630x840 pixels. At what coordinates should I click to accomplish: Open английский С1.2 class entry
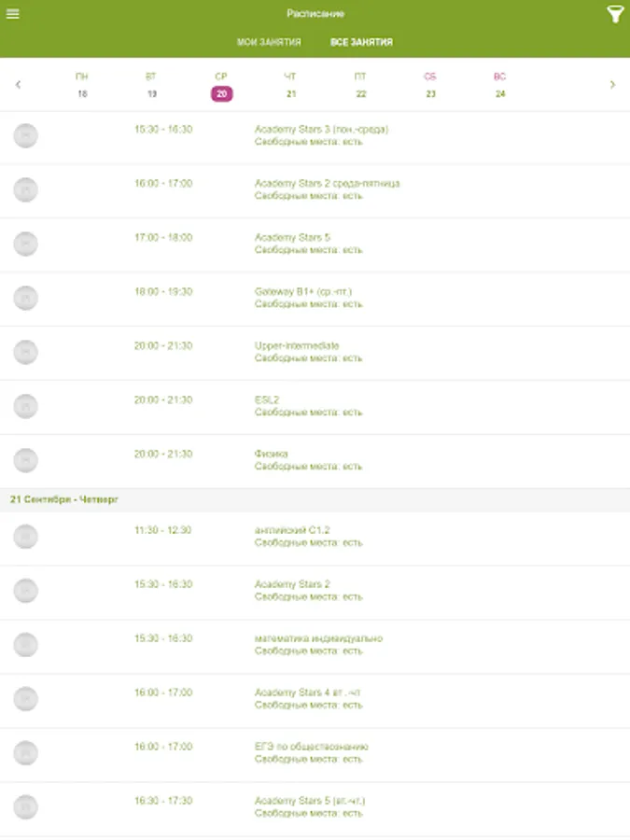292,537
